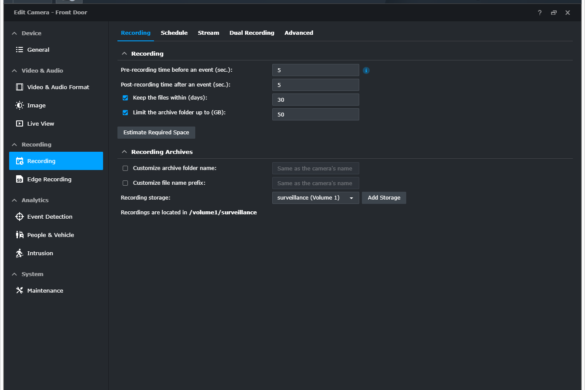Collapse the Recording settings section
The width and height of the screenshot is (585, 390).
tap(124, 54)
